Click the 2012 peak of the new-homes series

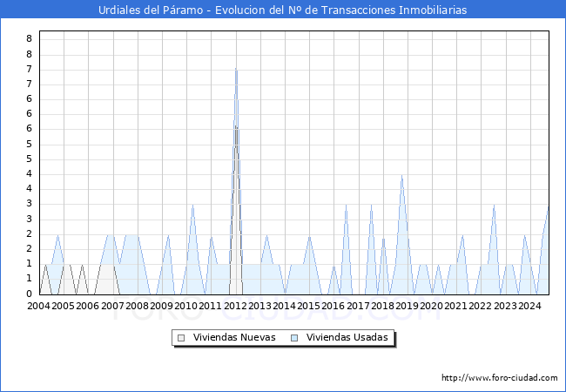(236, 126)
